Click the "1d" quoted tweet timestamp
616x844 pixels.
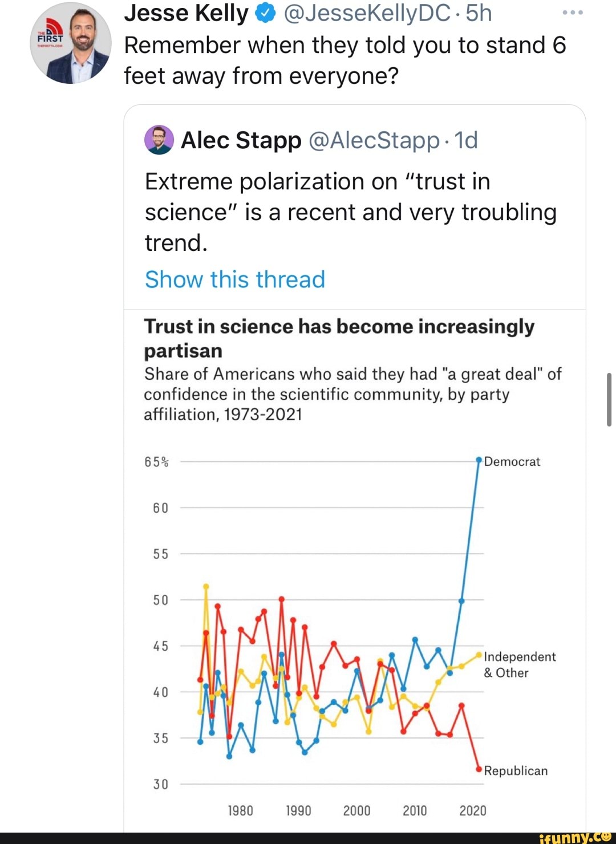466,140
